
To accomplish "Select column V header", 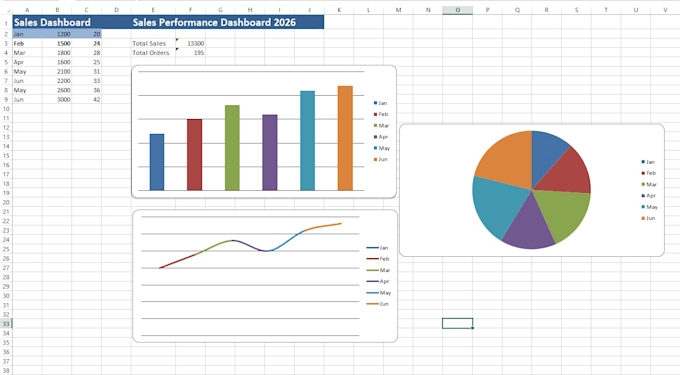I will pyautogui.click(x=665, y=10).
